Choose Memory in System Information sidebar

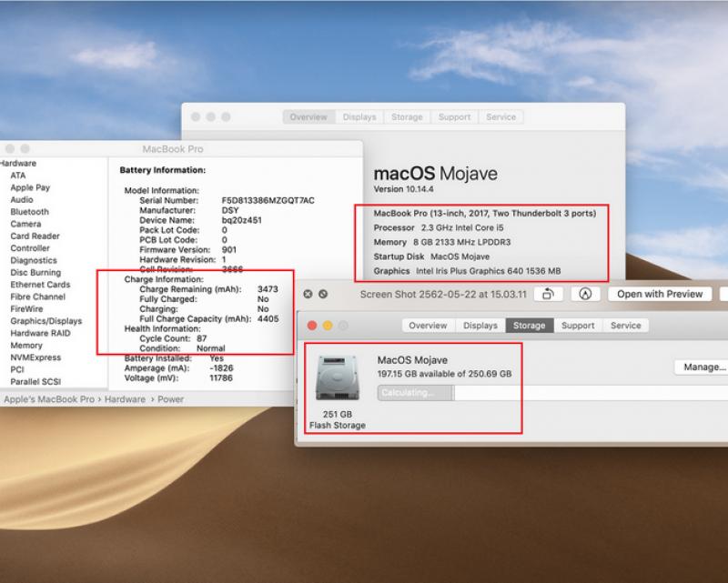pyautogui.click(x=26, y=346)
